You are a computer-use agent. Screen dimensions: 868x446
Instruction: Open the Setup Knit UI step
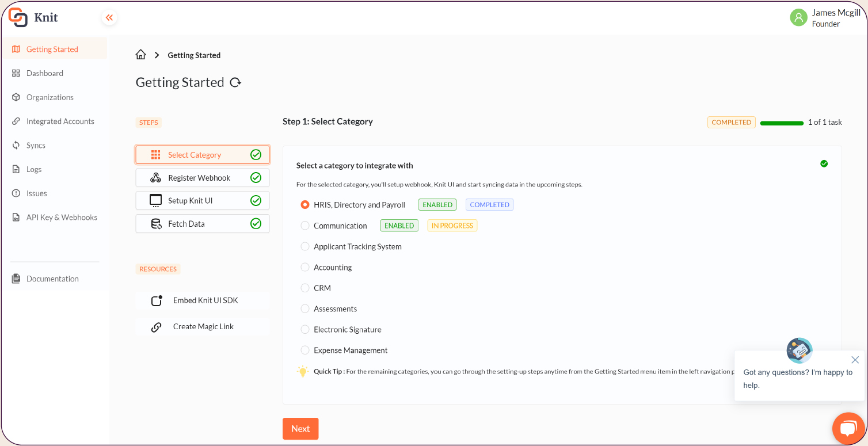pyautogui.click(x=203, y=201)
